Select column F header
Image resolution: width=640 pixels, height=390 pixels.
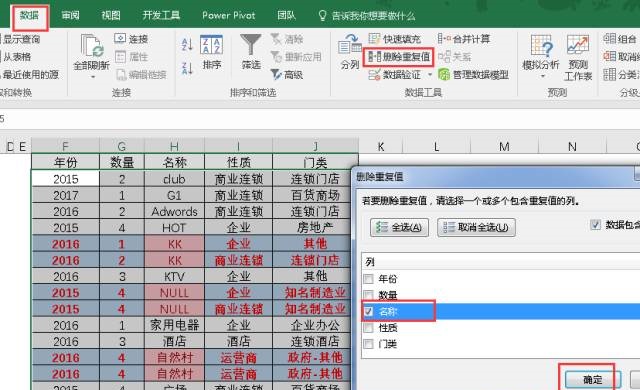[65, 146]
